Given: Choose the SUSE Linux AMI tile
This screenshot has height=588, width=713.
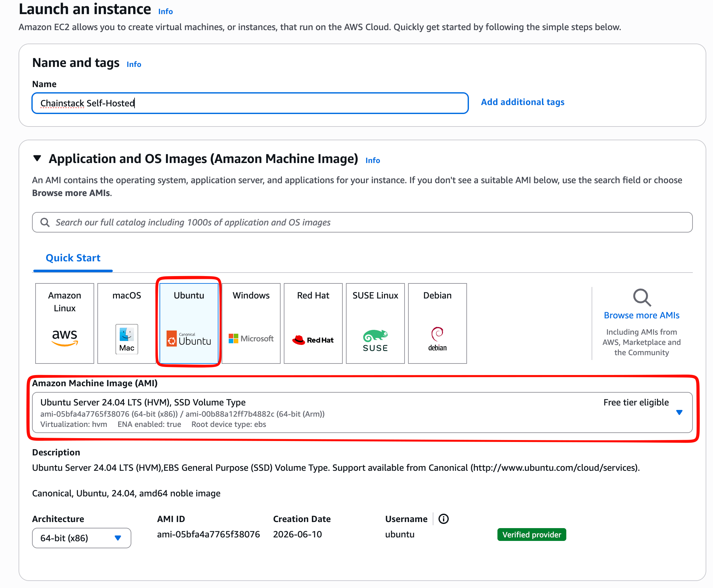Looking at the screenshot, I should pos(375,323).
